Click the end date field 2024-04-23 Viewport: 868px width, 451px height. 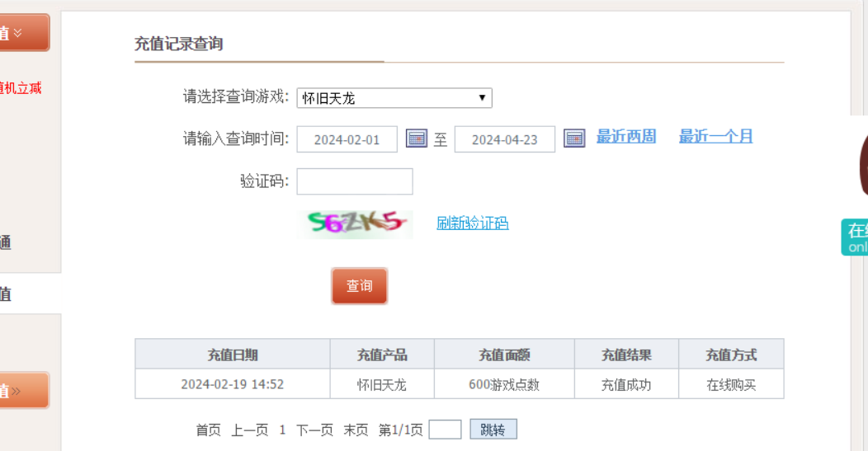click(505, 139)
